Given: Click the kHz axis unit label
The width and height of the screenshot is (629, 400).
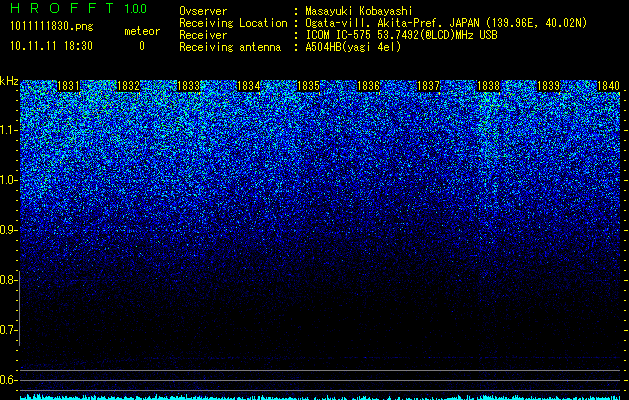Looking at the screenshot, I should click(x=9, y=81).
